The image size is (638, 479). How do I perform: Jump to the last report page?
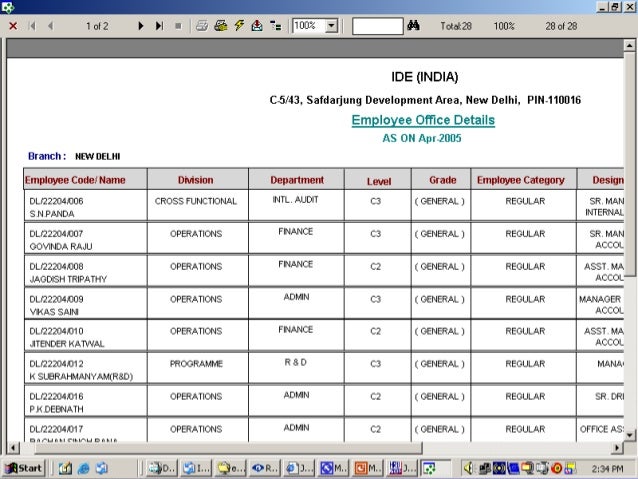(x=160, y=26)
